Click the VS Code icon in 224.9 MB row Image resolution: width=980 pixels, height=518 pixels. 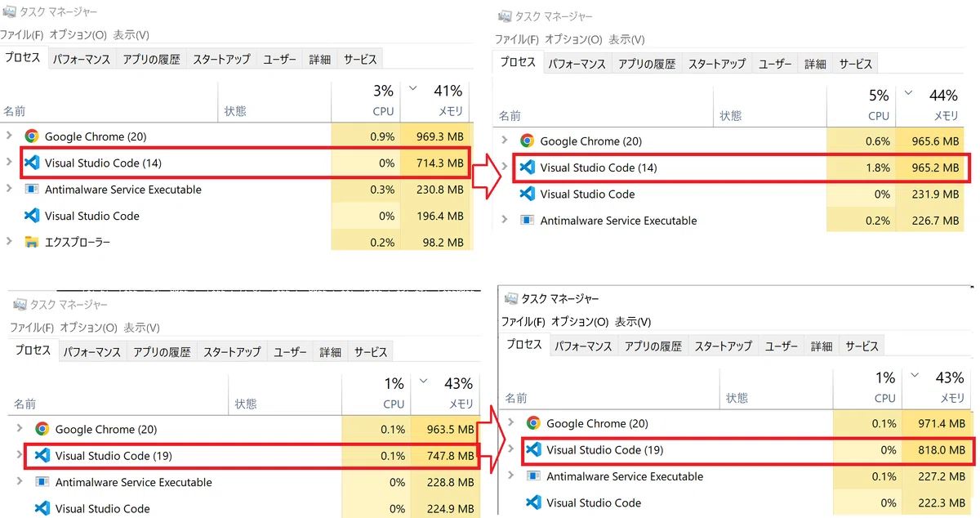pyautogui.click(x=42, y=508)
